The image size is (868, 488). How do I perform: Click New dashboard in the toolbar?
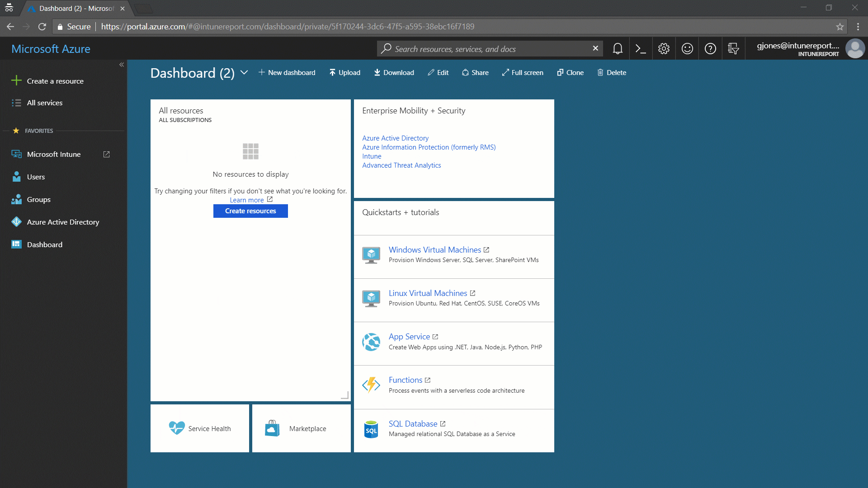coord(287,72)
